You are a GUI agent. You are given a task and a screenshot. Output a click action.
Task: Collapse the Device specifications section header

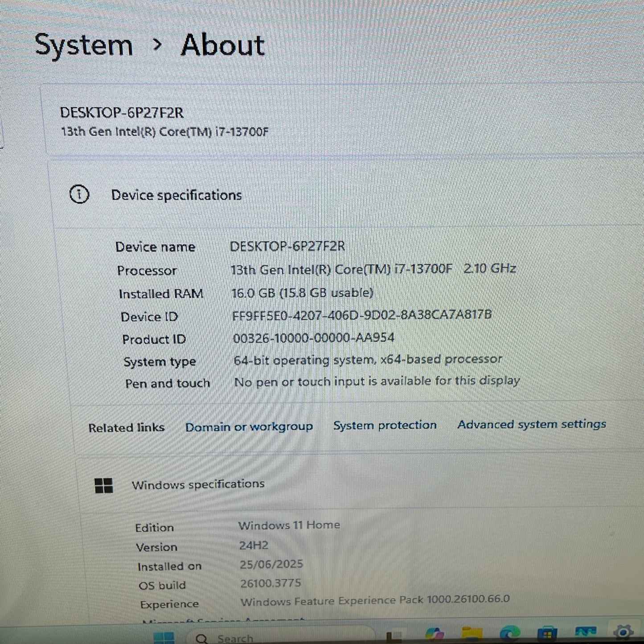click(348, 195)
